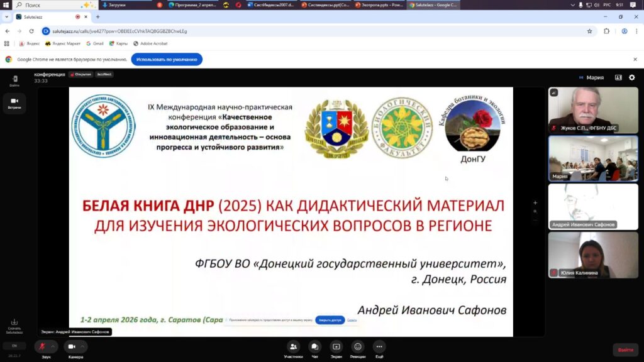
Task: Unmute microphone with Звук toggle
Action: (42, 346)
